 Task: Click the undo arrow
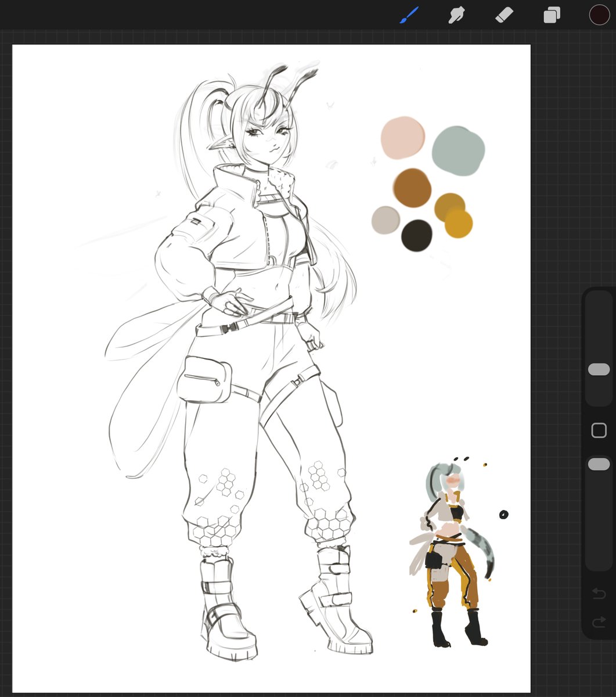point(599,594)
